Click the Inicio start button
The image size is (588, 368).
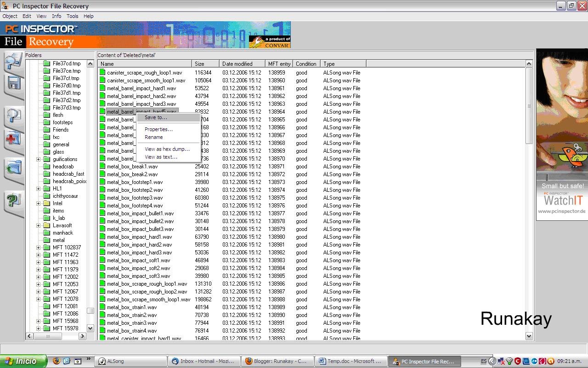click(x=23, y=361)
